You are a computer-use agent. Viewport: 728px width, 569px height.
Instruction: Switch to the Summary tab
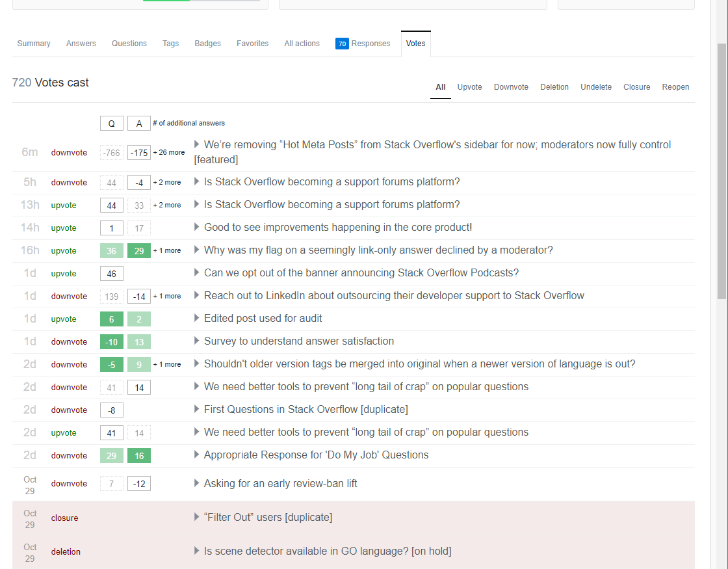[33, 43]
